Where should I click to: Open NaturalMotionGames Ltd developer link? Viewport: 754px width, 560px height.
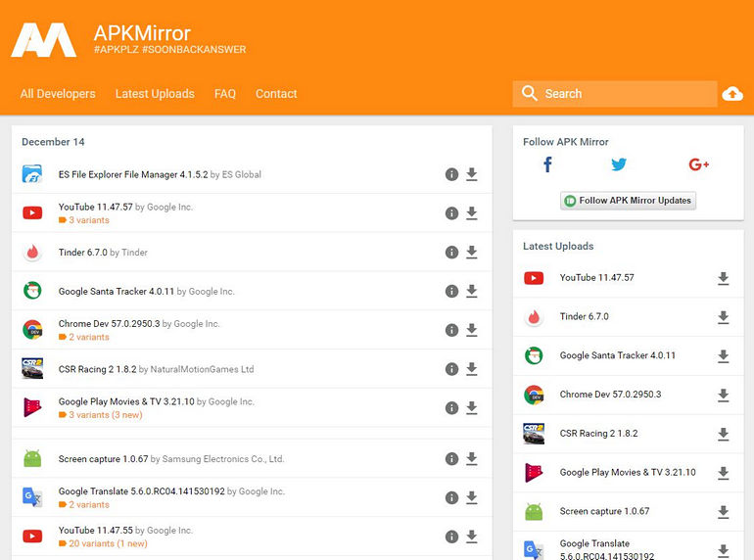202,369
